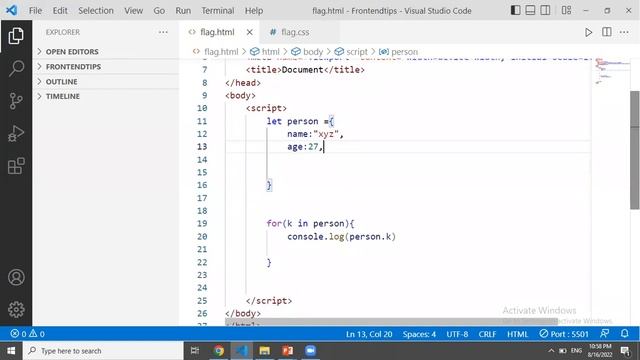The height and width of the screenshot is (360, 640).
Task: Open the Go menu
Action: (159, 11)
